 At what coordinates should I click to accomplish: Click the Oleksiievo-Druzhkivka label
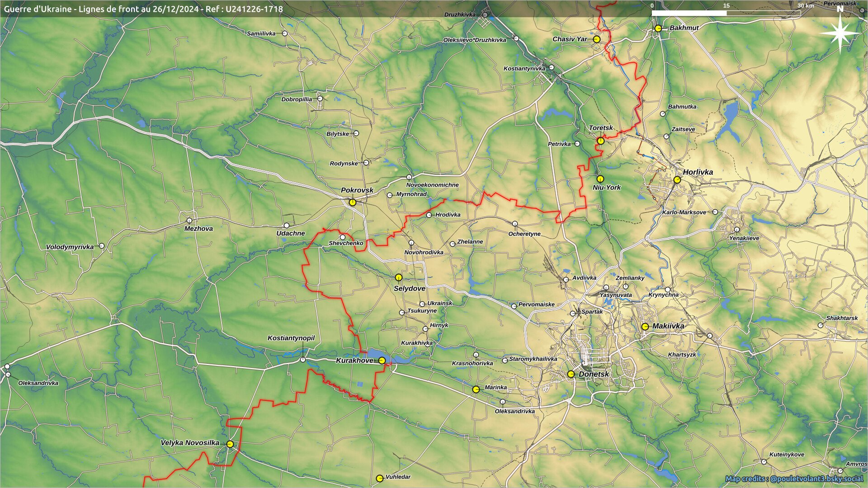point(475,40)
